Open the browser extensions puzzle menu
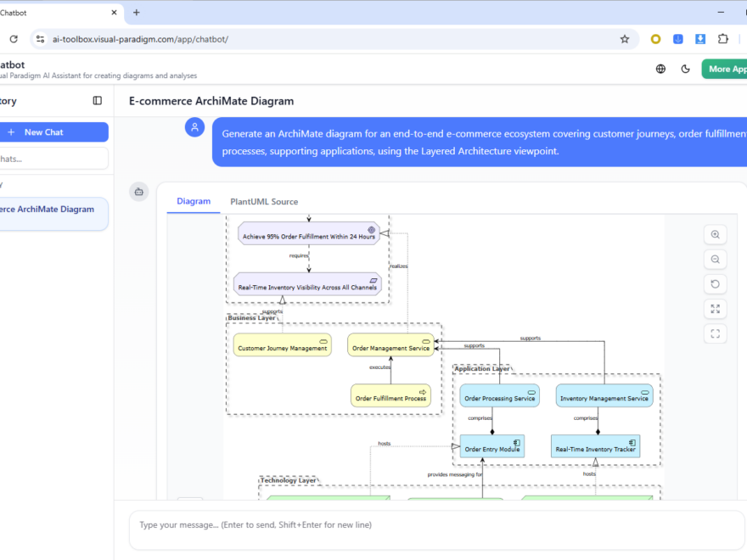Image resolution: width=747 pixels, height=560 pixels. [x=723, y=38]
